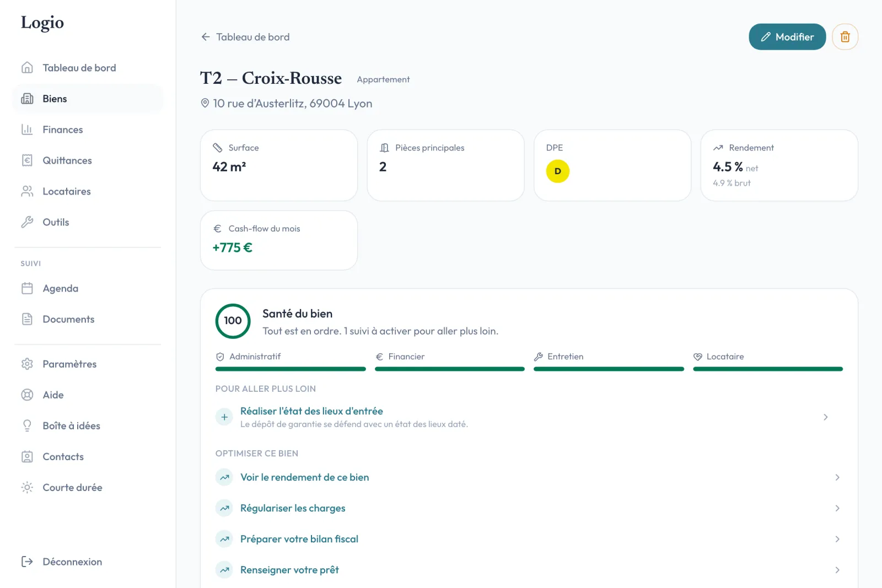
Task: Open the Agenda page
Action: (88, 288)
